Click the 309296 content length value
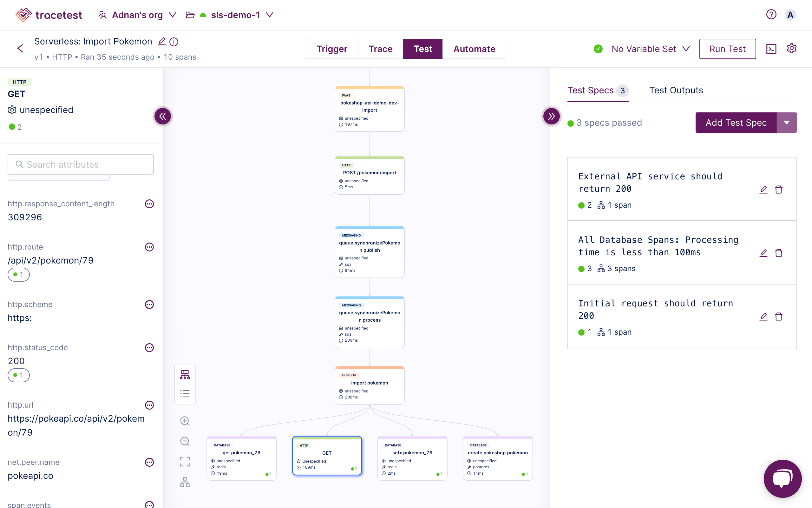Screen dimensions: 812x508 coord(25,217)
